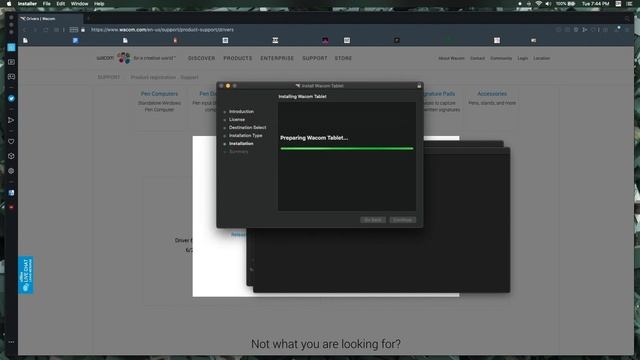Open the Edit menu

tap(60, 4)
